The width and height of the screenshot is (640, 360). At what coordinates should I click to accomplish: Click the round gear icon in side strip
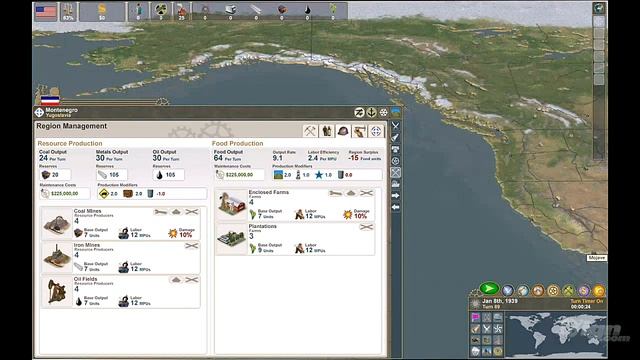[395, 161]
